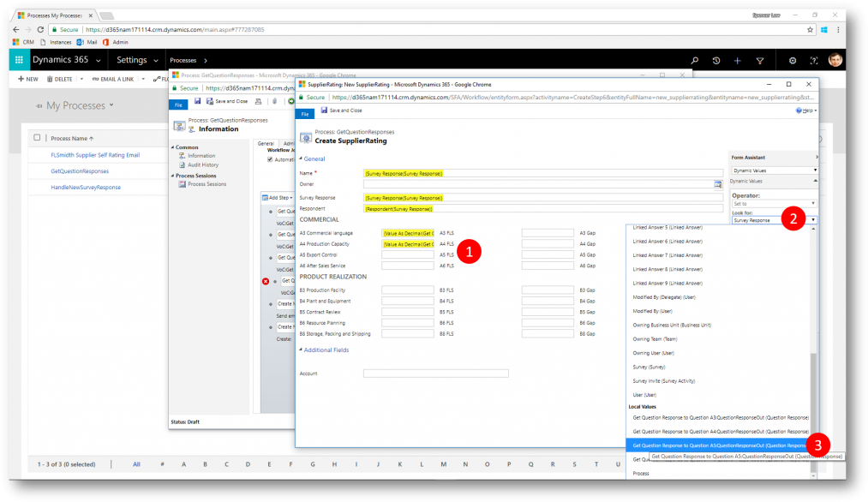
Task: Open the GetQuestionResponses process link
Action: [78, 170]
